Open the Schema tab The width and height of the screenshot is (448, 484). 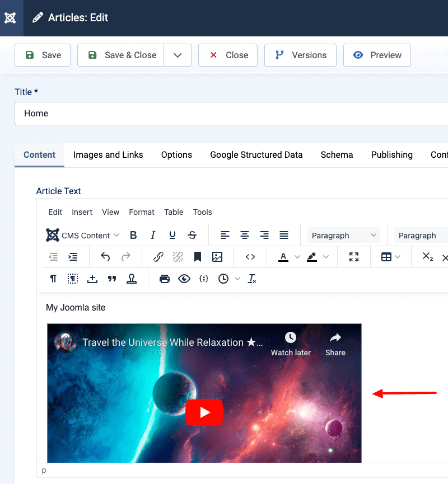(x=337, y=154)
